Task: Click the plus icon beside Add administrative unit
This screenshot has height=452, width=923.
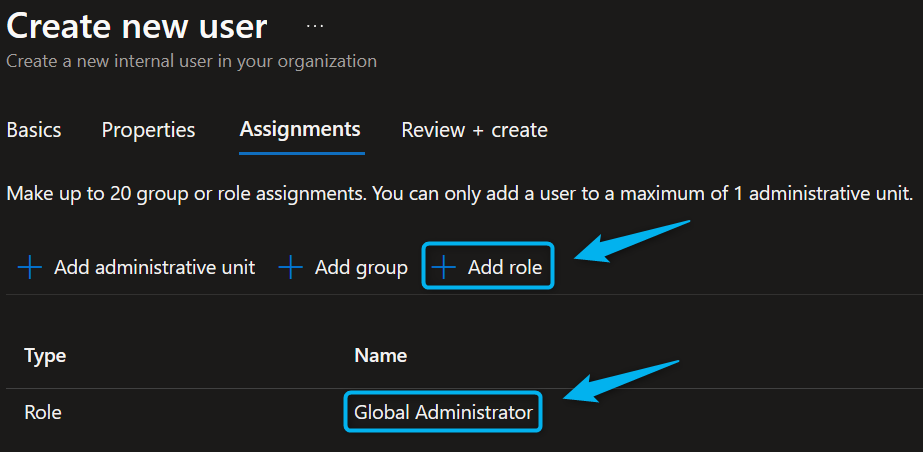Action: coord(31,267)
